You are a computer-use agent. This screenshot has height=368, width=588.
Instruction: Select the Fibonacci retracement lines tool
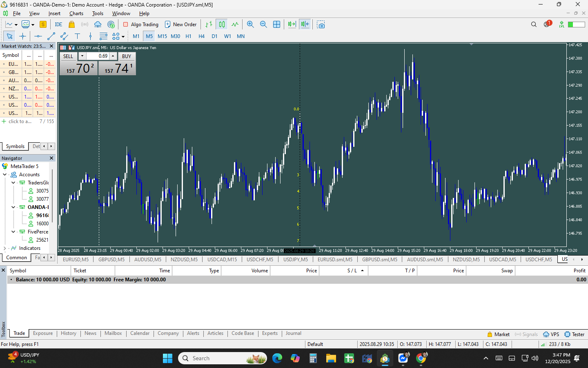click(x=103, y=36)
